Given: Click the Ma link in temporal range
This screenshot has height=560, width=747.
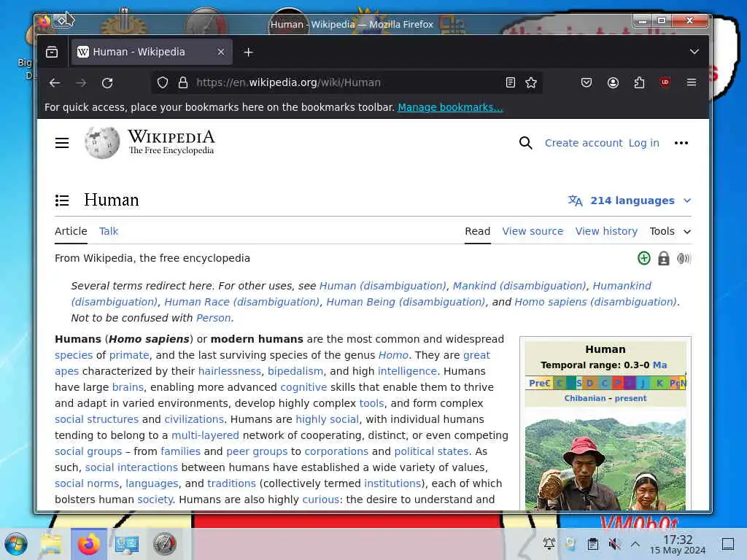Looking at the screenshot, I should 659,365.
